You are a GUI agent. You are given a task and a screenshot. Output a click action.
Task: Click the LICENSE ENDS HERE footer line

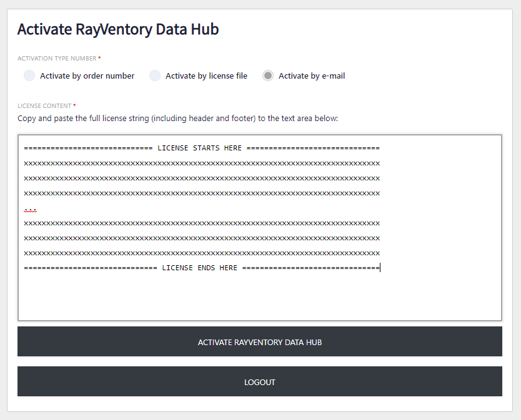[x=200, y=268]
